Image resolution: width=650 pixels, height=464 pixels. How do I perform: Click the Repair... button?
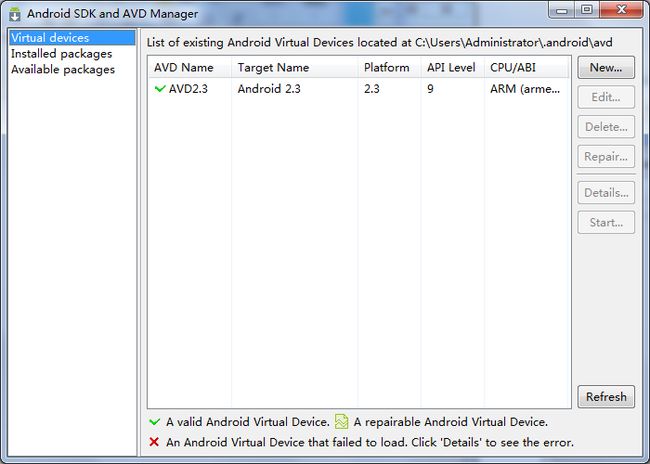coord(606,157)
